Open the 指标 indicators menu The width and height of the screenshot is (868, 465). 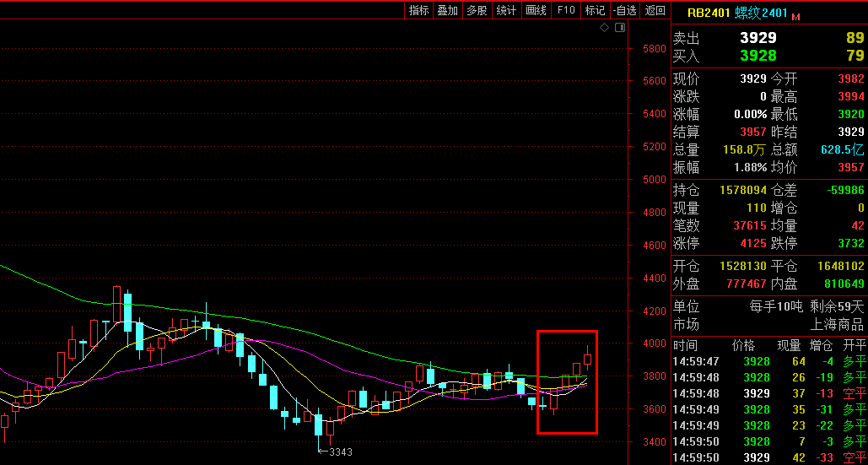click(x=418, y=10)
